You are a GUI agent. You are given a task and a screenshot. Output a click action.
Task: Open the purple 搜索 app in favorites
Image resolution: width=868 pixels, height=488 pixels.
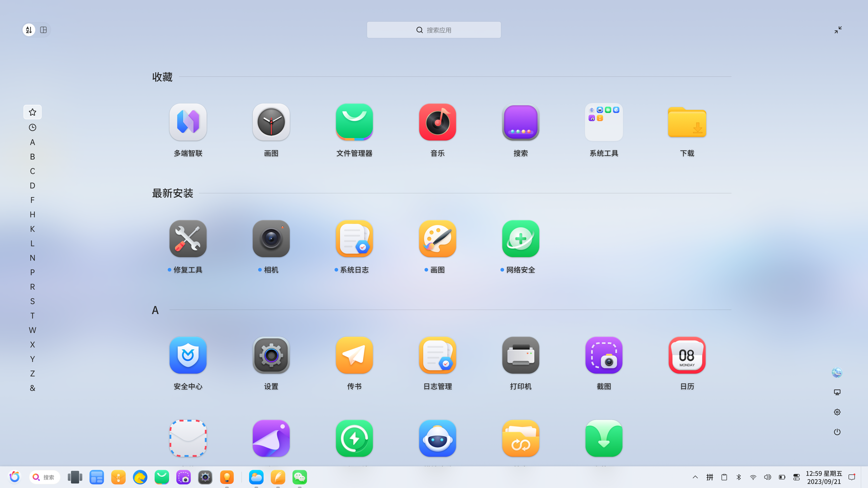(x=521, y=122)
